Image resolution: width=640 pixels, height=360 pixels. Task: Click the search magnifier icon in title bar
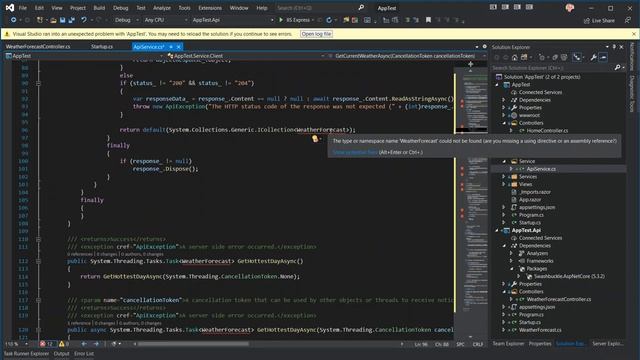(361, 7)
